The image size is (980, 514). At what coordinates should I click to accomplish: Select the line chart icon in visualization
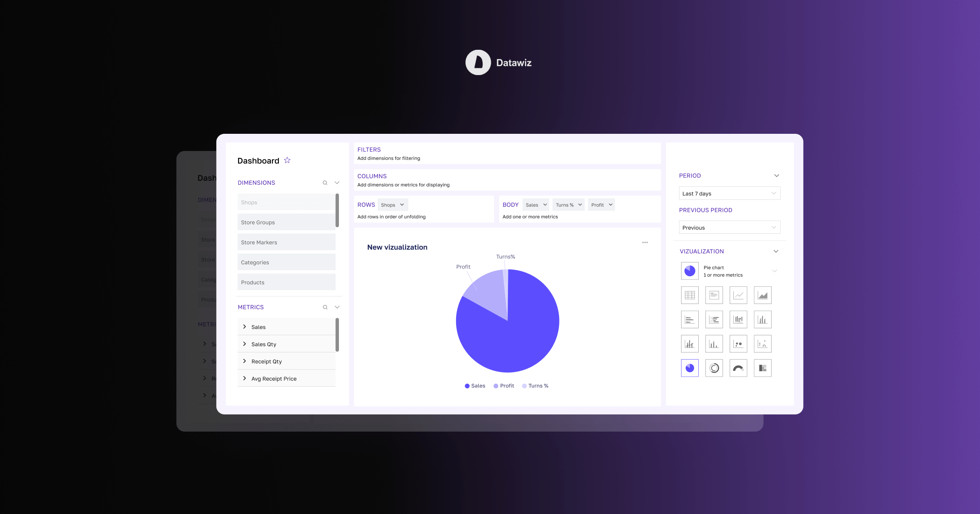738,295
